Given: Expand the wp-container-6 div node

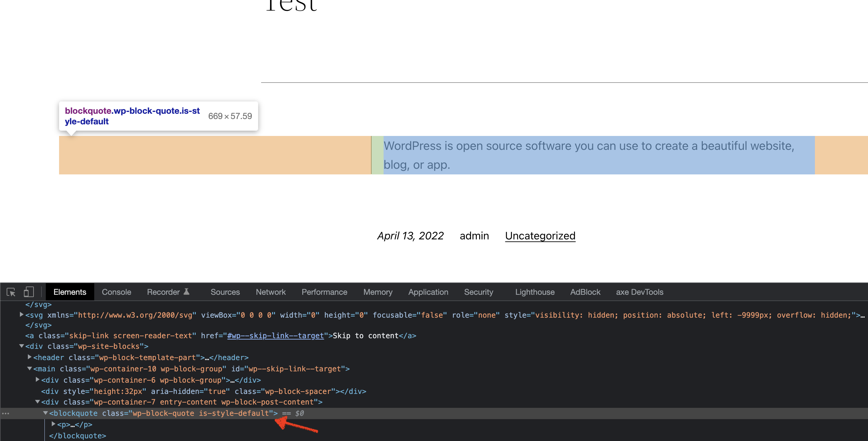Looking at the screenshot, I should pos(38,379).
